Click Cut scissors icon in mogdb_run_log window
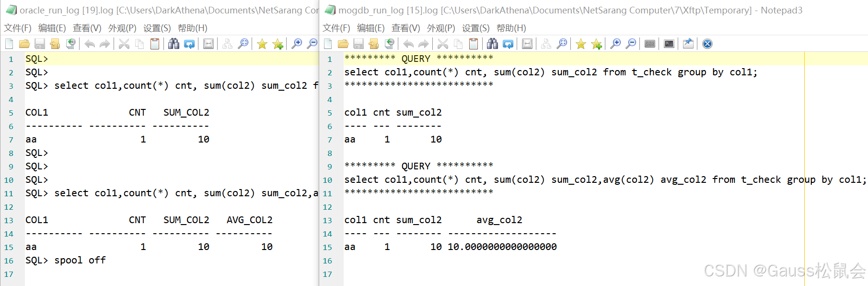Image resolution: width=868 pixels, height=286 pixels. [443, 44]
